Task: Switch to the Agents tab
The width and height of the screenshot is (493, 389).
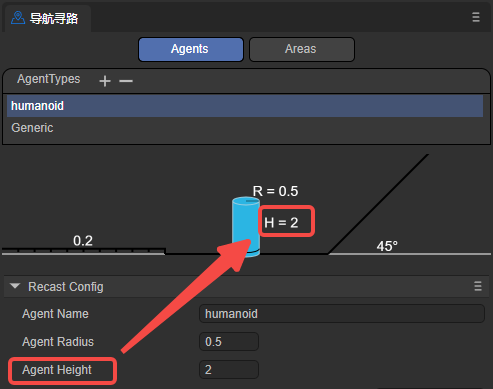Action: pos(191,49)
